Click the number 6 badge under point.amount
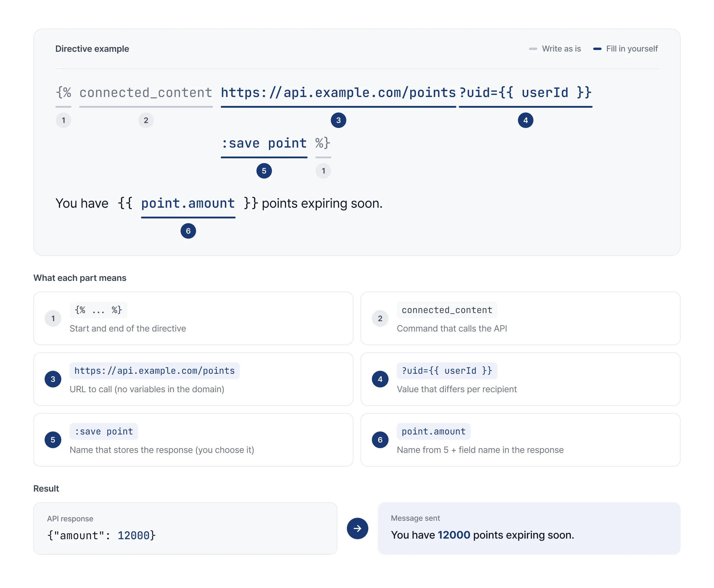Screen dimensions: 714x588 pyautogui.click(x=188, y=231)
